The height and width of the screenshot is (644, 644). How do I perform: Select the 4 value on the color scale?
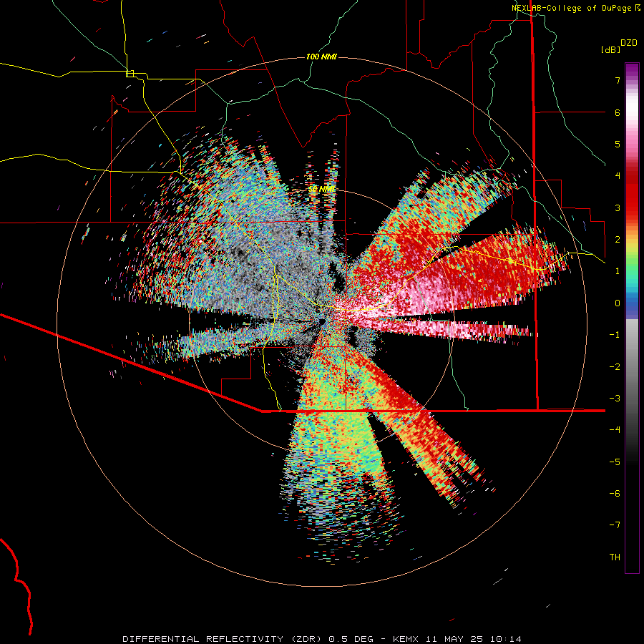coord(618,176)
